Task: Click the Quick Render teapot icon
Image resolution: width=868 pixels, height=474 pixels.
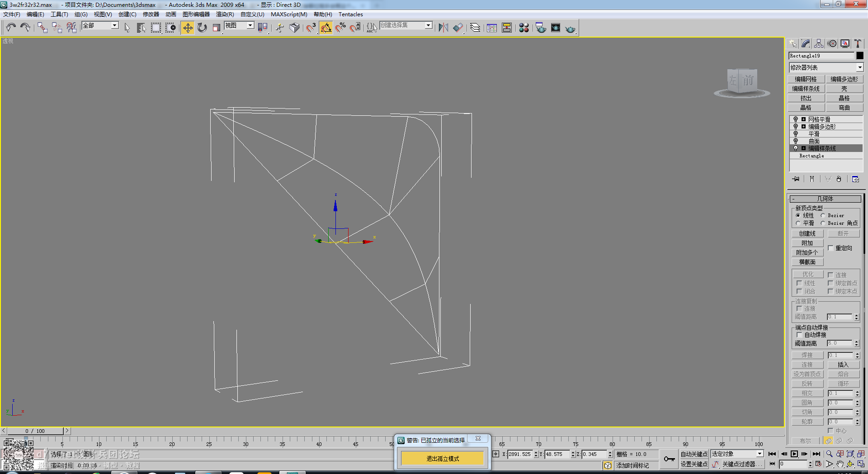Action: click(571, 28)
